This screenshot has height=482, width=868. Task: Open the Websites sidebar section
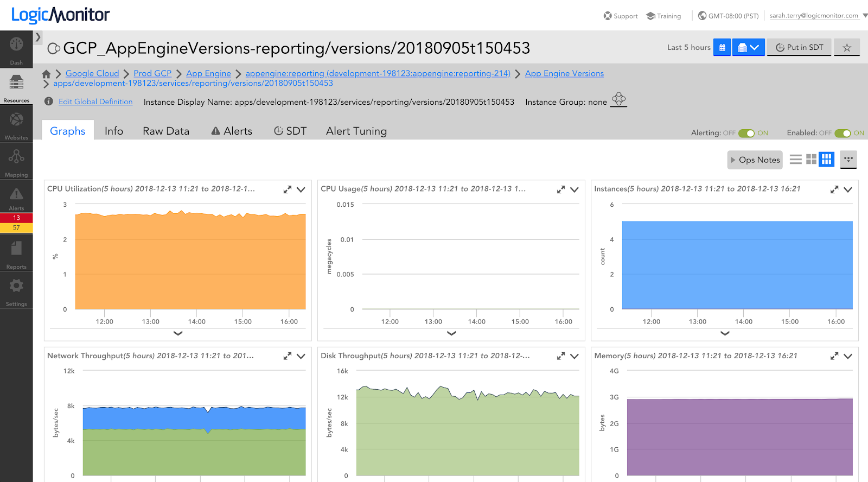(16, 124)
